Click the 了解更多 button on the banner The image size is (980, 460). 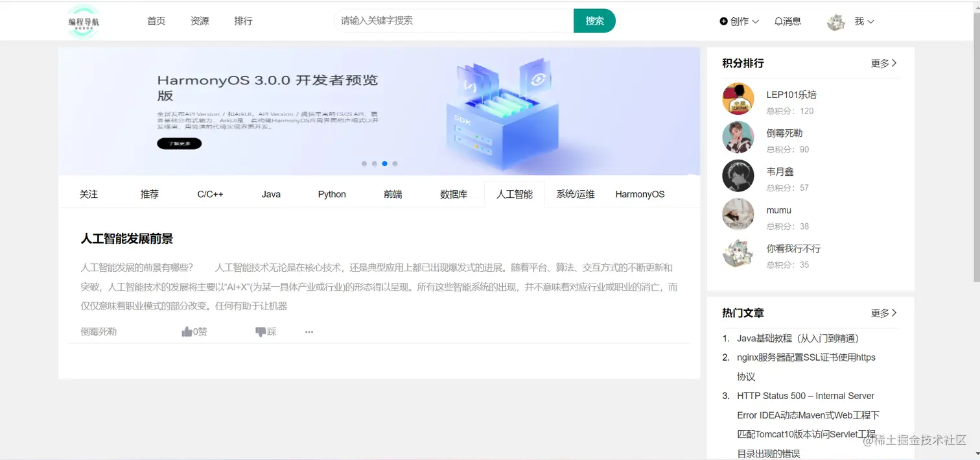(179, 143)
